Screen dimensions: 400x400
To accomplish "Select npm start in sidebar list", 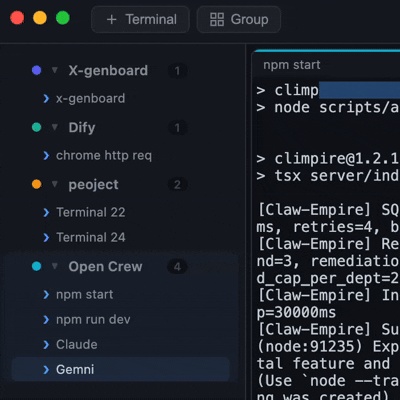I will tap(120, 295).
